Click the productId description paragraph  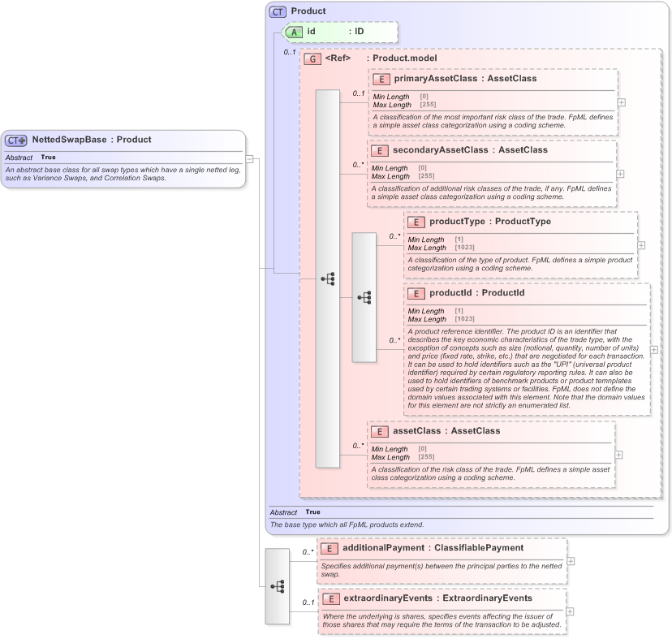pyautogui.click(x=526, y=369)
